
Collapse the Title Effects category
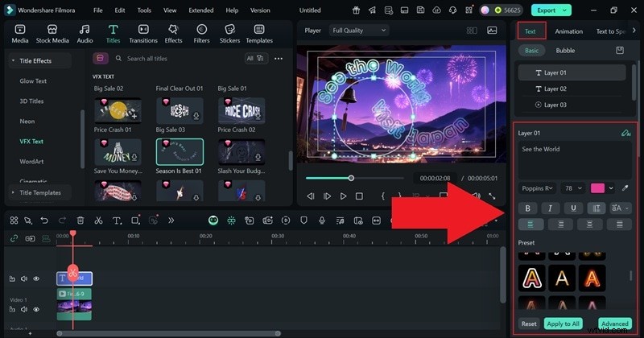coord(14,60)
